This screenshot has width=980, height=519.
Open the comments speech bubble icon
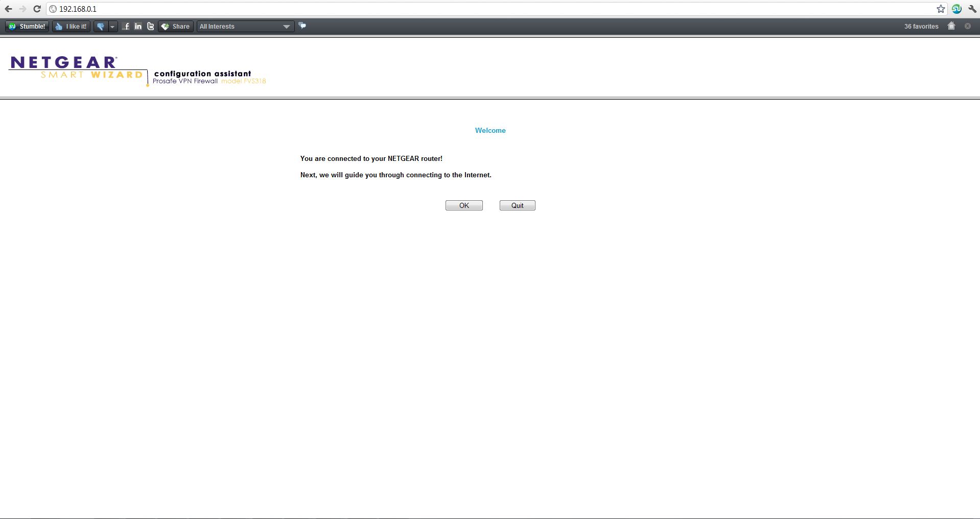tap(302, 26)
